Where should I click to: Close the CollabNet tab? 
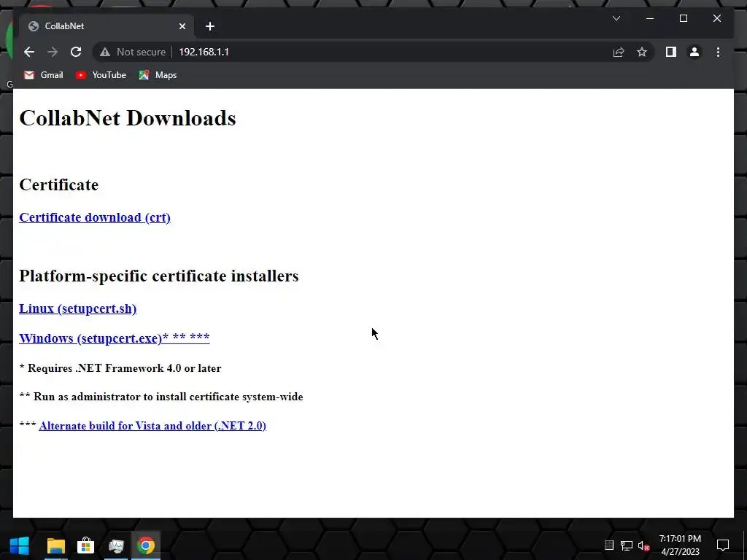click(x=182, y=26)
